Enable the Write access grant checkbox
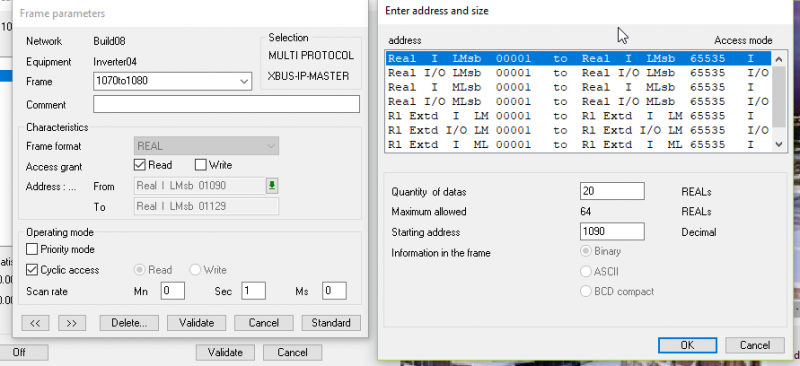Viewport: 800px width, 366px height. pos(201,165)
